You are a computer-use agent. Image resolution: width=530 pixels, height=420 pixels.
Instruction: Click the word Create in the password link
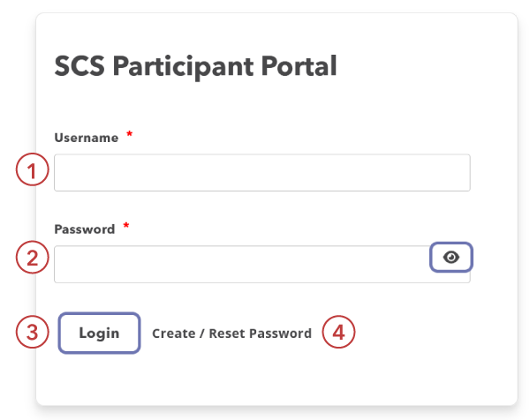click(x=173, y=334)
